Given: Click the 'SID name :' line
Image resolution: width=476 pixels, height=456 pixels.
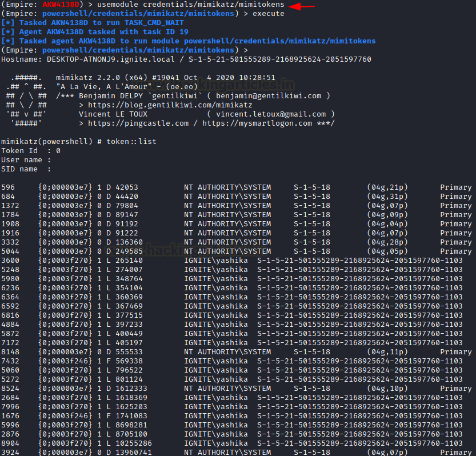Looking at the screenshot, I should click(26, 169).
